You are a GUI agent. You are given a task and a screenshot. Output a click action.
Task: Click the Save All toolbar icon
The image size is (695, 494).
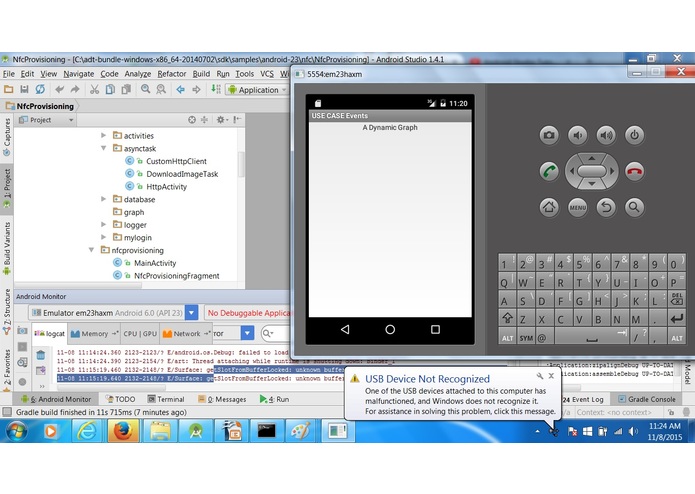(24, 89)
